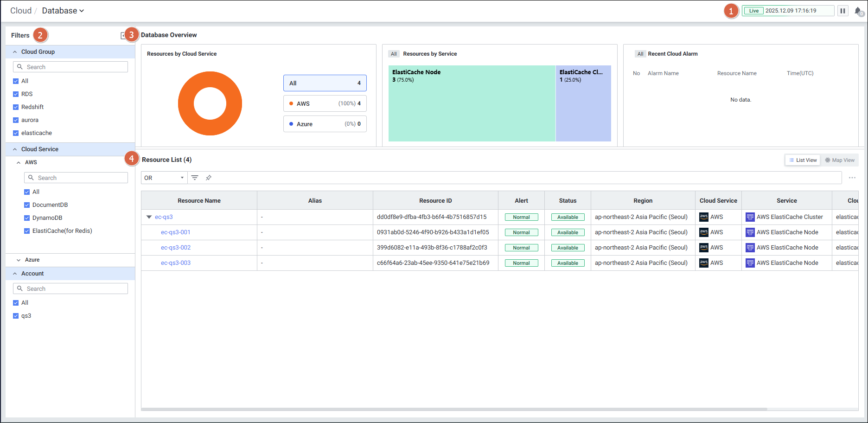
Task: Toggle the DynamoDB service checkbox
Action: click(27, 218)
